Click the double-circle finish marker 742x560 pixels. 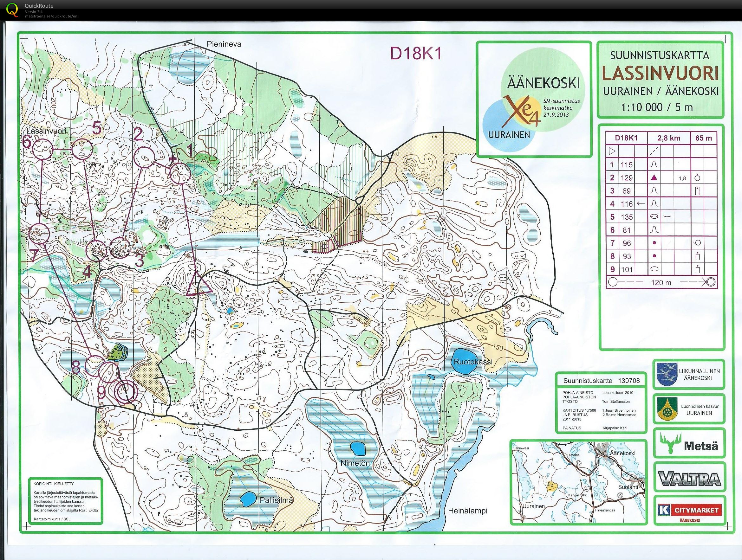coord(126,392)
